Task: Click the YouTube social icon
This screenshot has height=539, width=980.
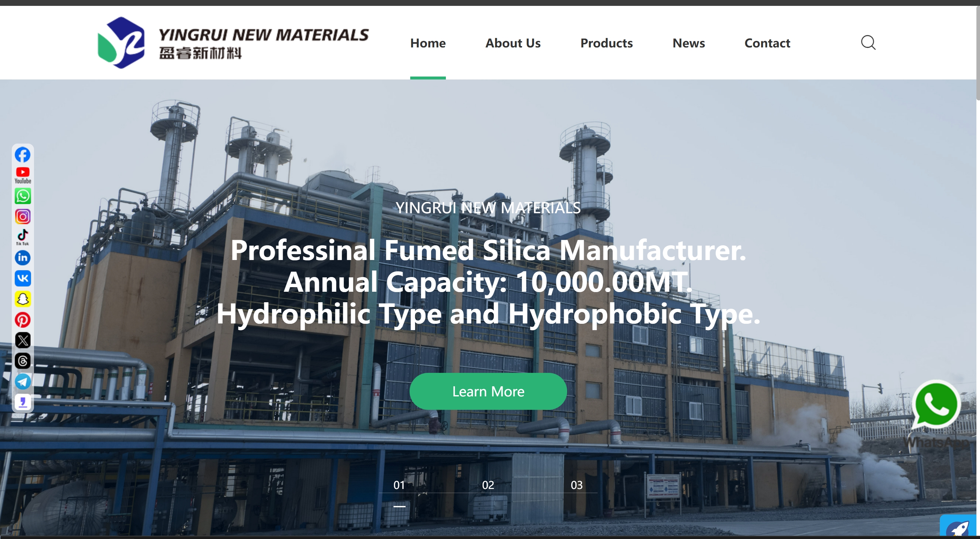Action: [23, 175]
